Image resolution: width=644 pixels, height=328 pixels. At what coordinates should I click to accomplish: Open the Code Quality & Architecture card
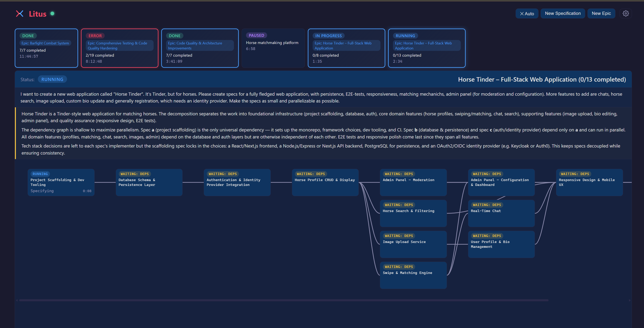coord(200,48)
